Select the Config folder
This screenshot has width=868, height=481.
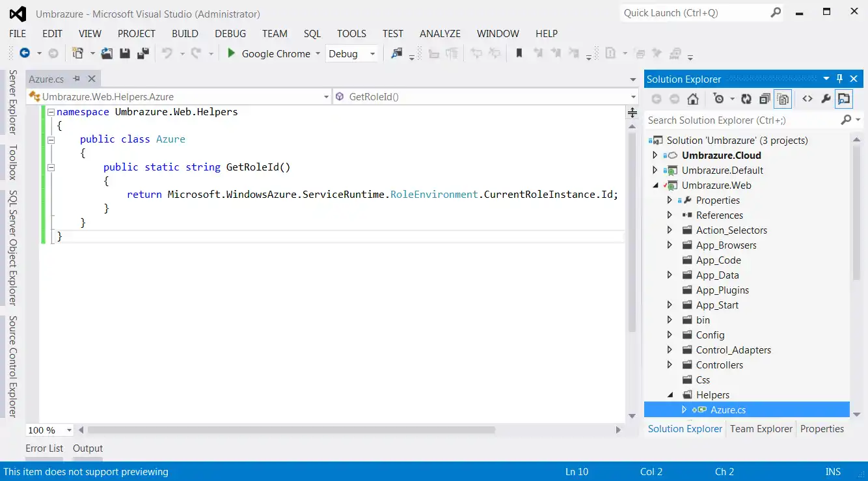[x=710, y=335]
